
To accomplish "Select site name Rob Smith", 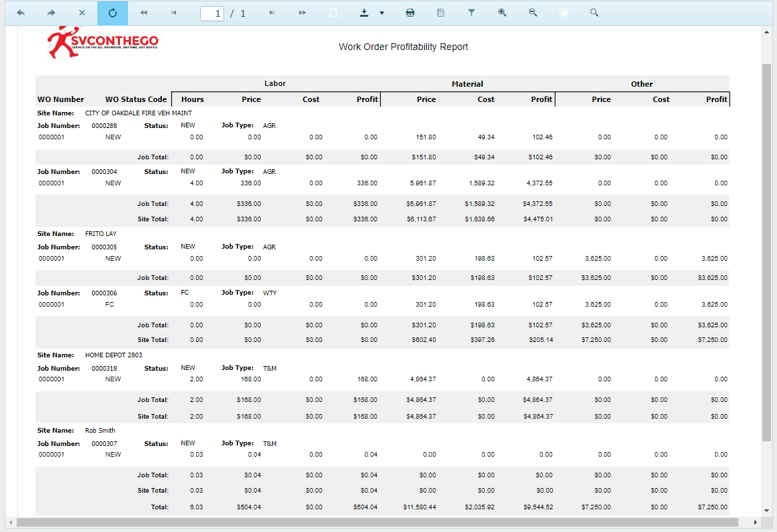I will click(x=100, y=430).
